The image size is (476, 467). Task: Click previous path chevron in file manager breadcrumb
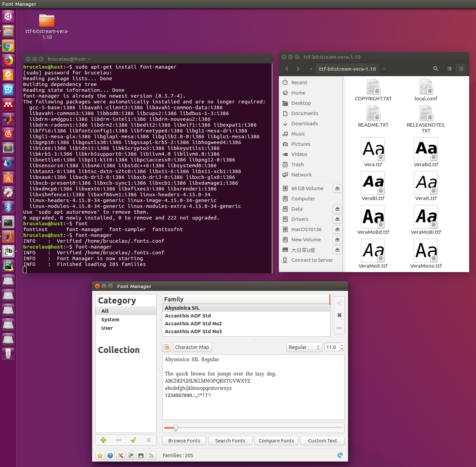311,69
